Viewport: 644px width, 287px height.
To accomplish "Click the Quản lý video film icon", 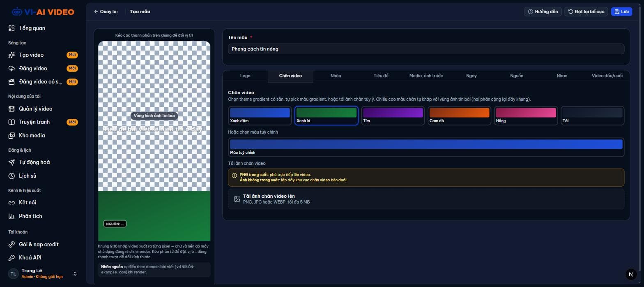I will point(11,109).
